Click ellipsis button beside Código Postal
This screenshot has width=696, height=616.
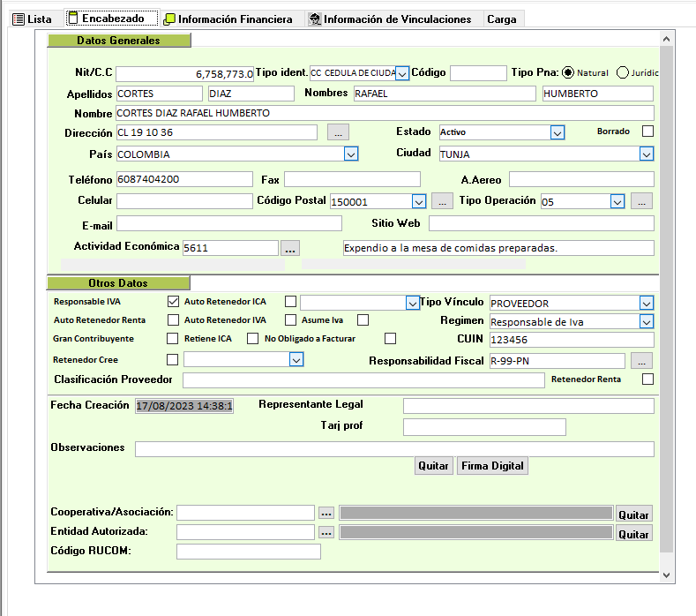(x=442, y=201)
